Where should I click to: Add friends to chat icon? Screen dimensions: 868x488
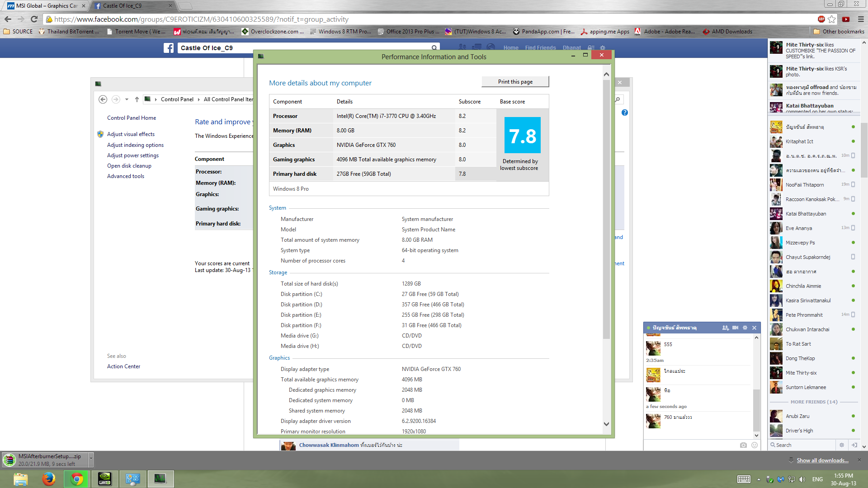click(725, 328)
